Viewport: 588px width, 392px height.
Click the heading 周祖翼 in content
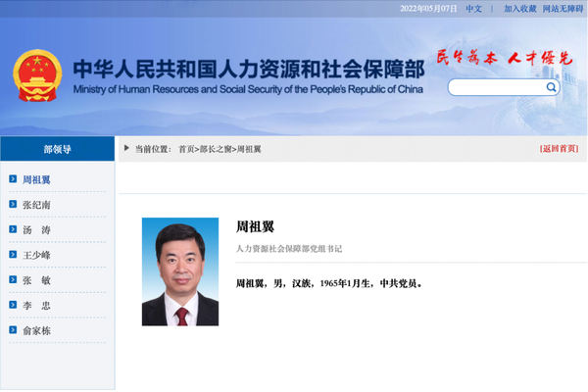(x=255, y=226)
